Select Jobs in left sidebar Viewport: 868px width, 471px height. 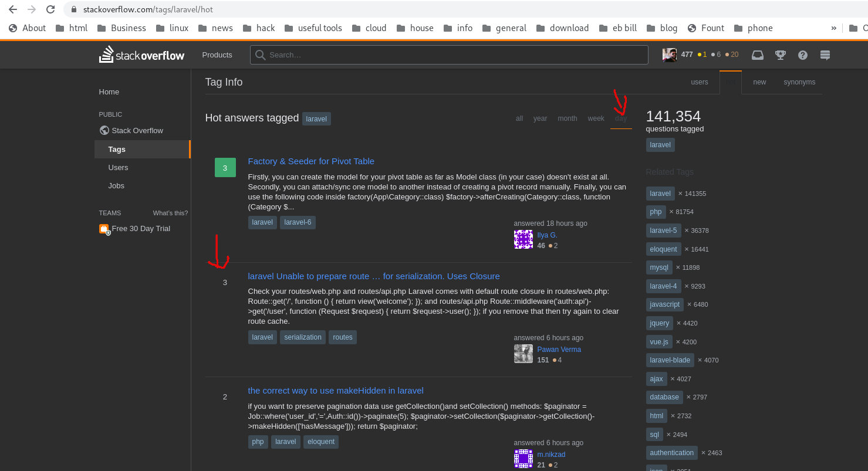click(116, 185)
